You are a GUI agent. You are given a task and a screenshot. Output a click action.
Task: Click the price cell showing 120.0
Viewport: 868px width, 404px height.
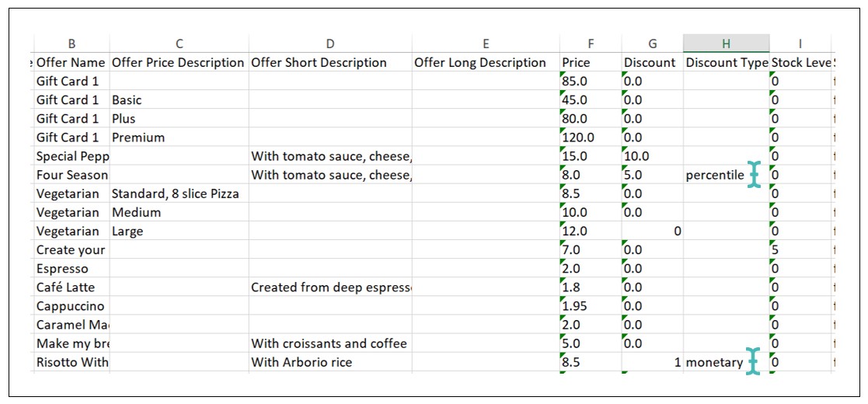pyautogui.click(x=591, y=138)
